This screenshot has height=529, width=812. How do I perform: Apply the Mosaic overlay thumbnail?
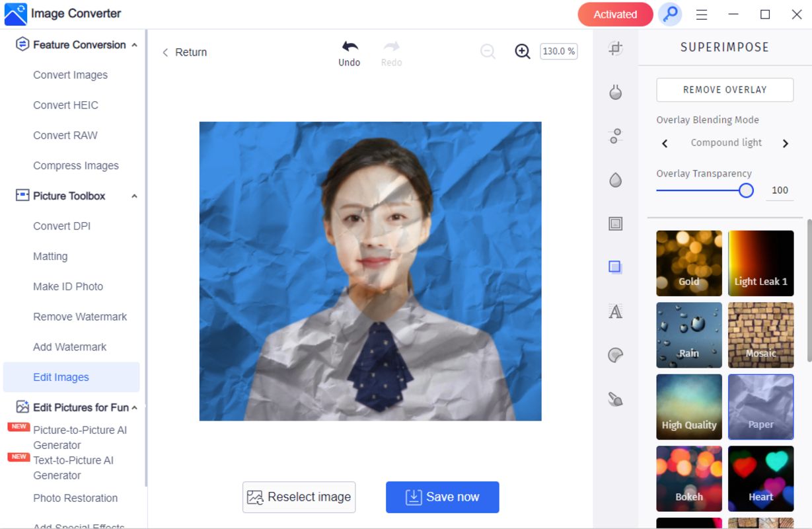pyautogui.click(x=761, y=335)
